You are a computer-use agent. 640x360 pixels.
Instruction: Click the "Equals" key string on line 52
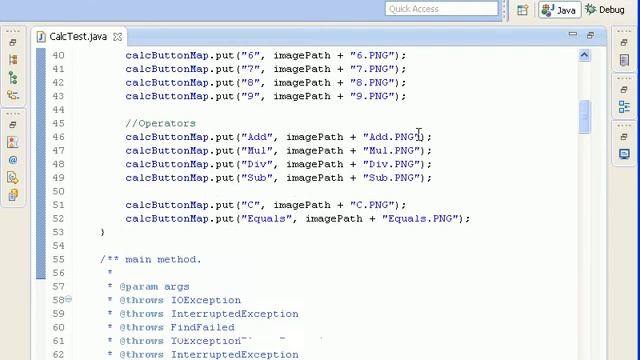(266, 218)
